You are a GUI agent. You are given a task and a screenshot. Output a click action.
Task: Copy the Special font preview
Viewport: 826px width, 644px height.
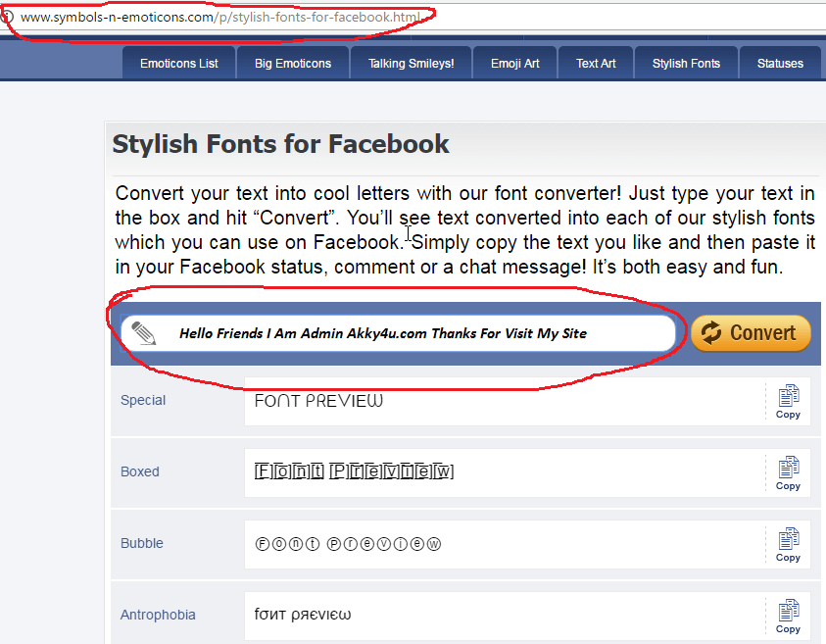pyautogui.click(x=788, y=402)
